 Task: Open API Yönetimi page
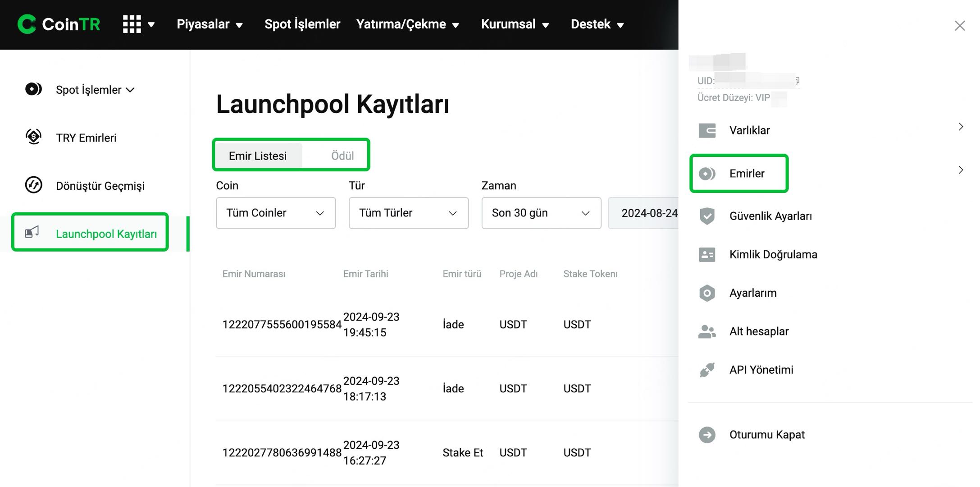[x=761, y=370]
